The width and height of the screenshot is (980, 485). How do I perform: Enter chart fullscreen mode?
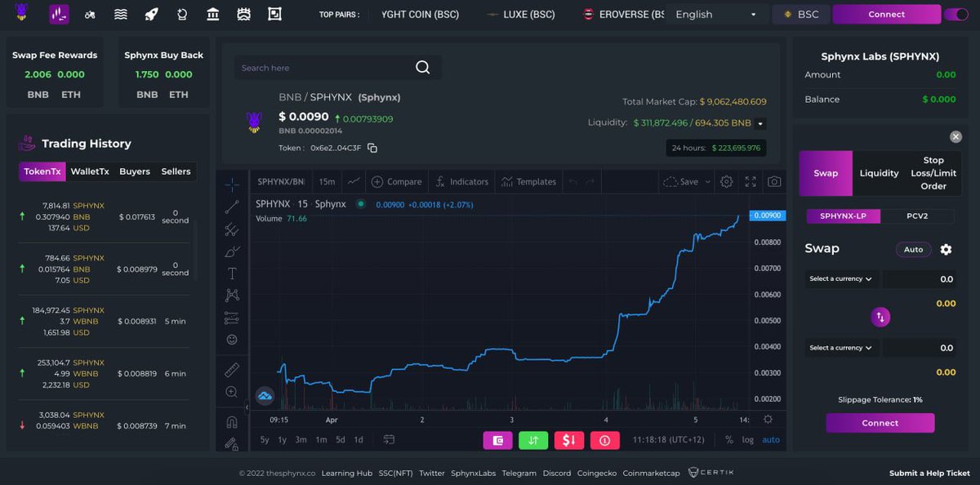(x=751, y=181)
